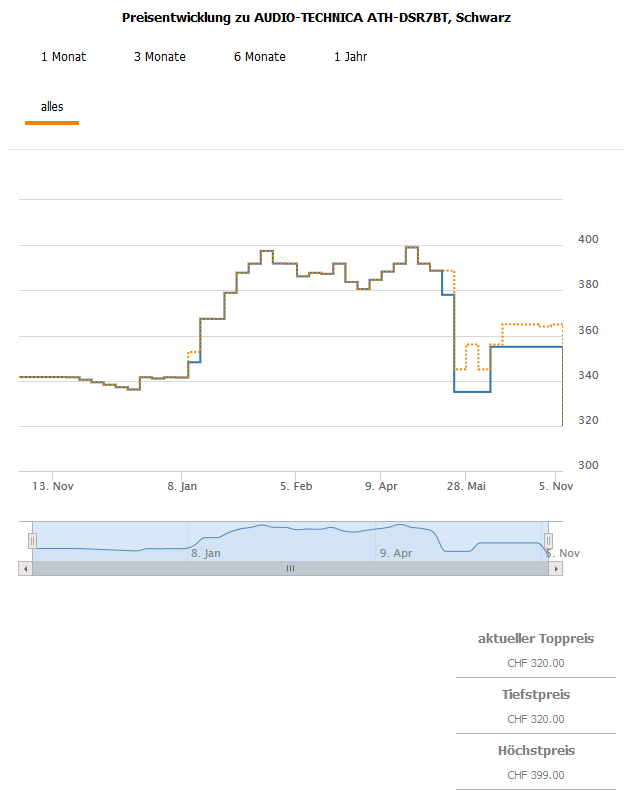Click the navigator scrollbar right arrow

557,568
